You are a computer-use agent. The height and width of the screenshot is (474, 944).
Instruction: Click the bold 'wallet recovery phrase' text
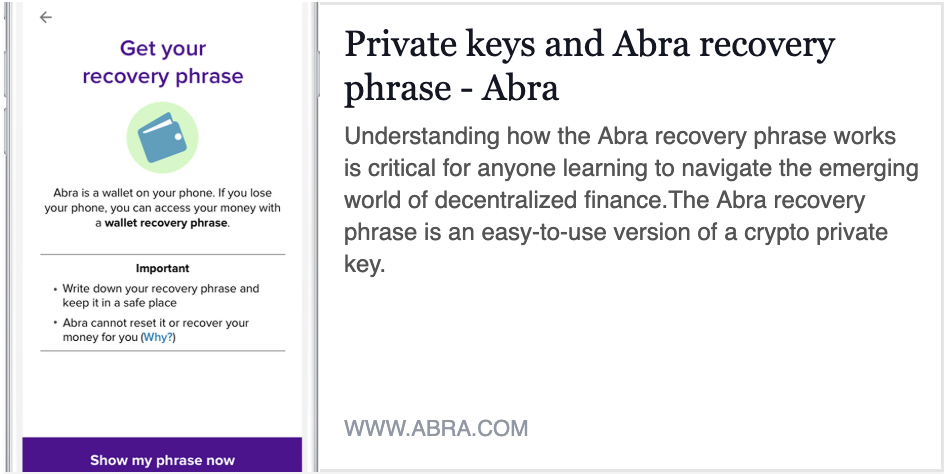pos(166,223)
